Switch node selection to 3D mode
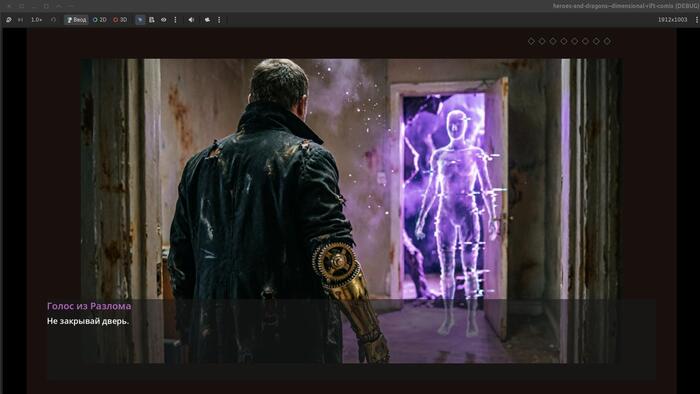The image size is (700, 394). 120,20
